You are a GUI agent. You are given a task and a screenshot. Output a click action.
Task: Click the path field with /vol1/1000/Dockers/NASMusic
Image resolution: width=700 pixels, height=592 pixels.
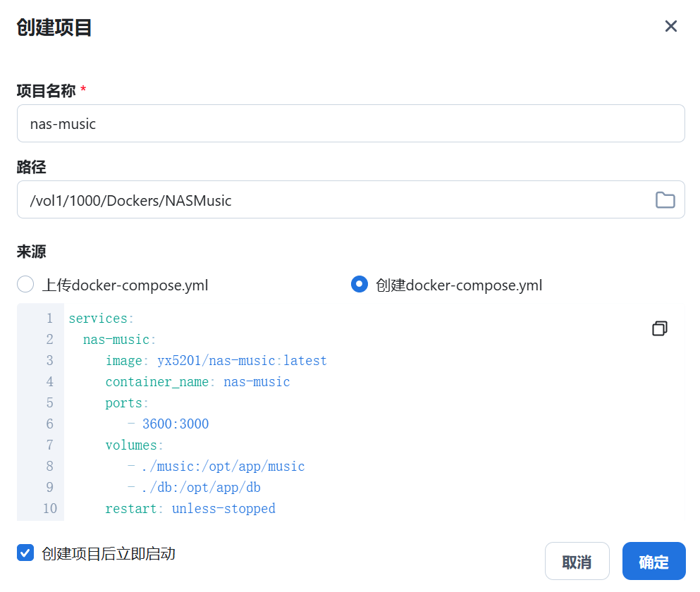(x=350, y=199)
